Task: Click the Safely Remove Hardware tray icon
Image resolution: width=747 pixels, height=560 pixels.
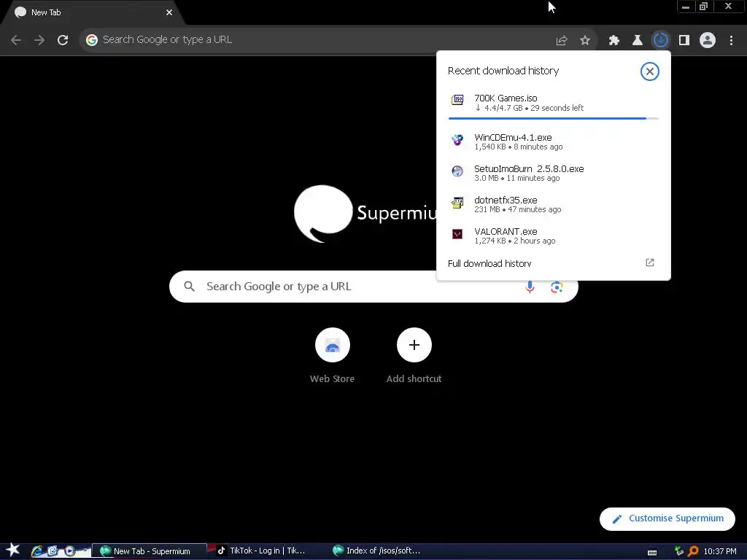Action: click(679, 551)
